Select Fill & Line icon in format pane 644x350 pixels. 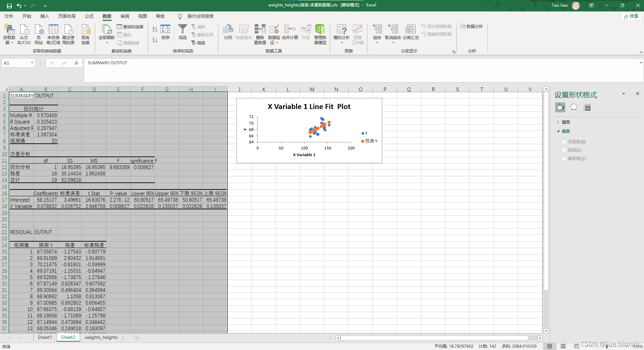[x=560, y=107]
